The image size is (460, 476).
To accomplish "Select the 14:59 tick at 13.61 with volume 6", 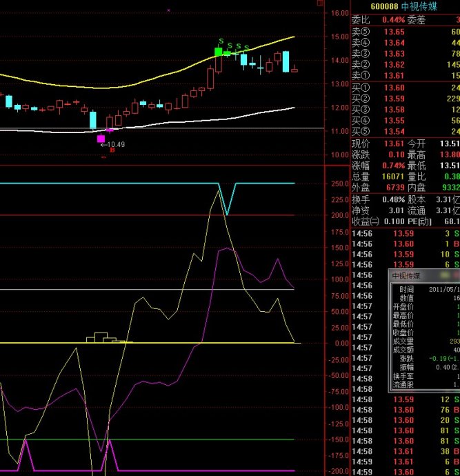I will tap(406, 462).
